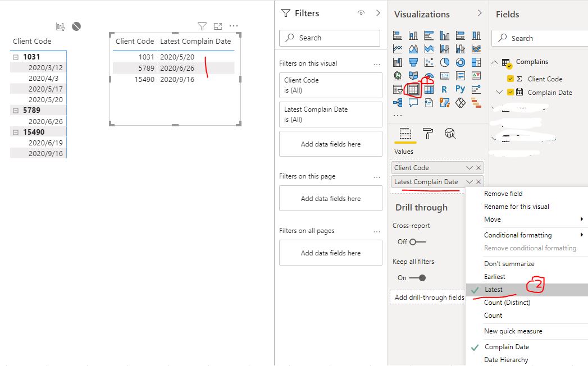
Task: Select the treemap visual
Action: (476, 62)
